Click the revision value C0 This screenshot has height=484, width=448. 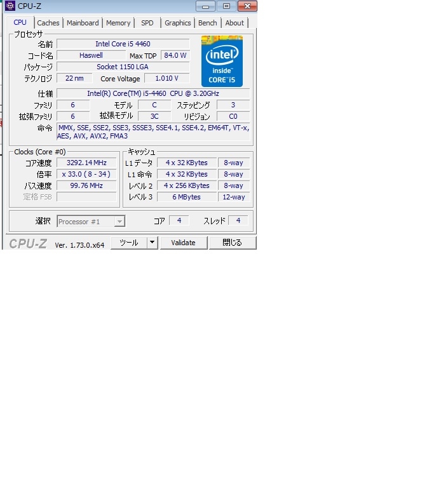click(x=233, y=116)
